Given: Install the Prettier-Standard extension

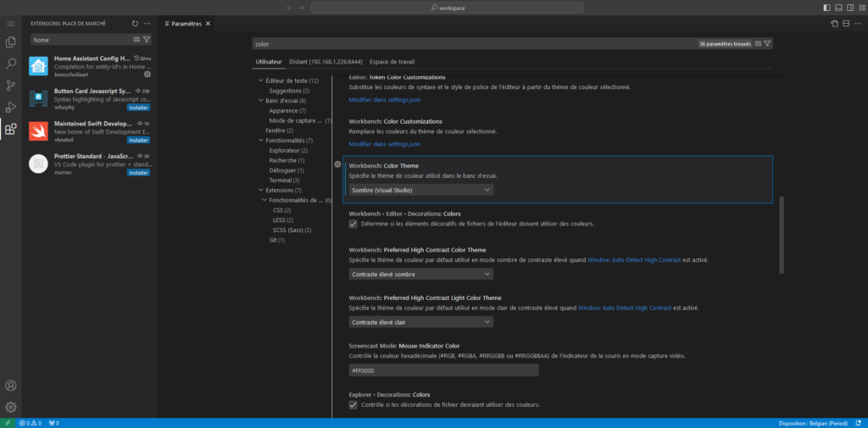Looking at the screenshot, I should pos(138,173).
